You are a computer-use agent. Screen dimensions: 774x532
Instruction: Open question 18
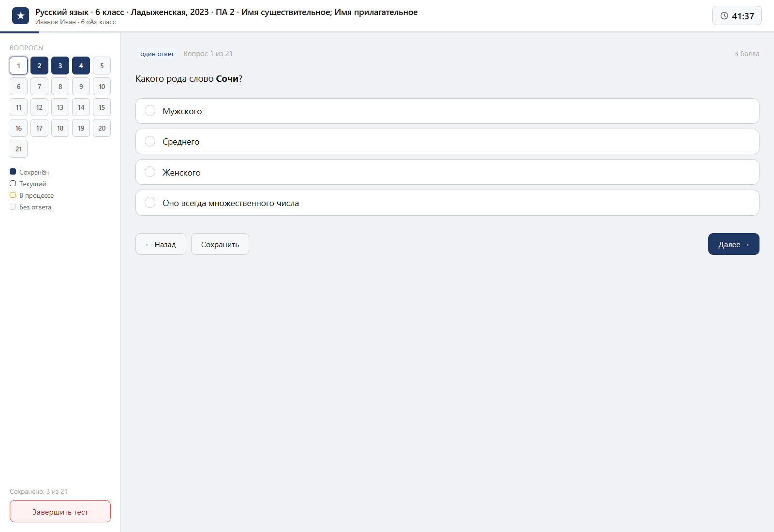60,128
